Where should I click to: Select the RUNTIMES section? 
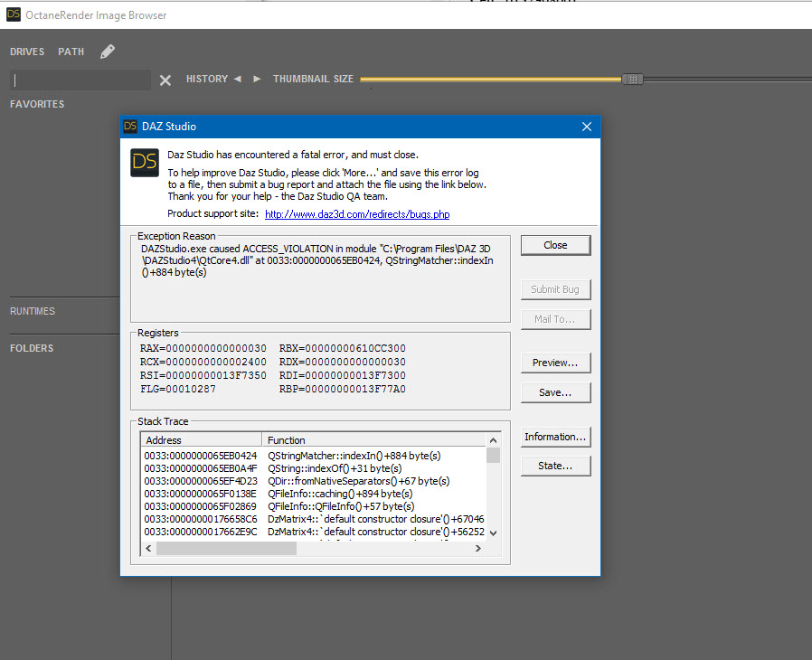(x=33, y=311)
